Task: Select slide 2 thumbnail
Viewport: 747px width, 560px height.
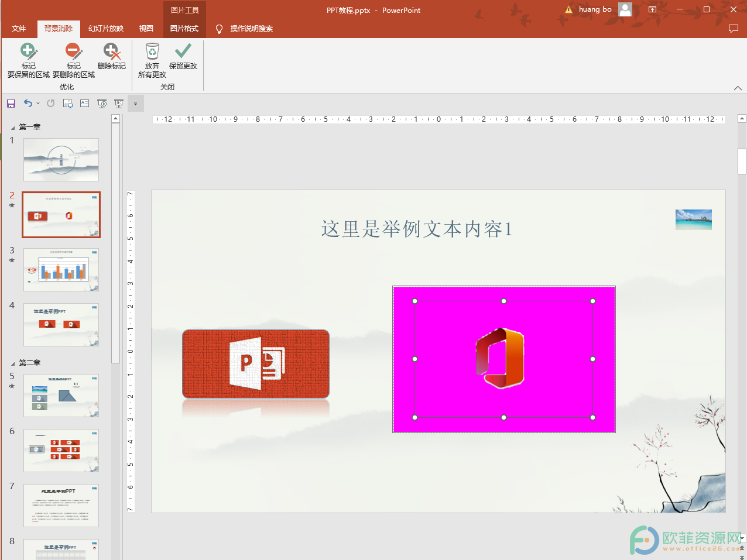Action: click(x=61, y=215)
